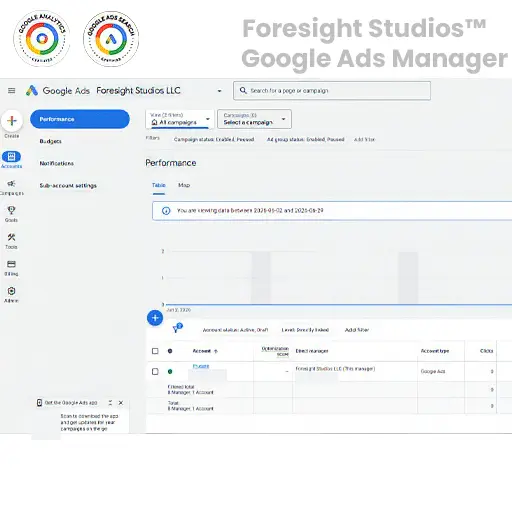
Task: Select Budgets in the side menu
Action: [x=50, y=141]
